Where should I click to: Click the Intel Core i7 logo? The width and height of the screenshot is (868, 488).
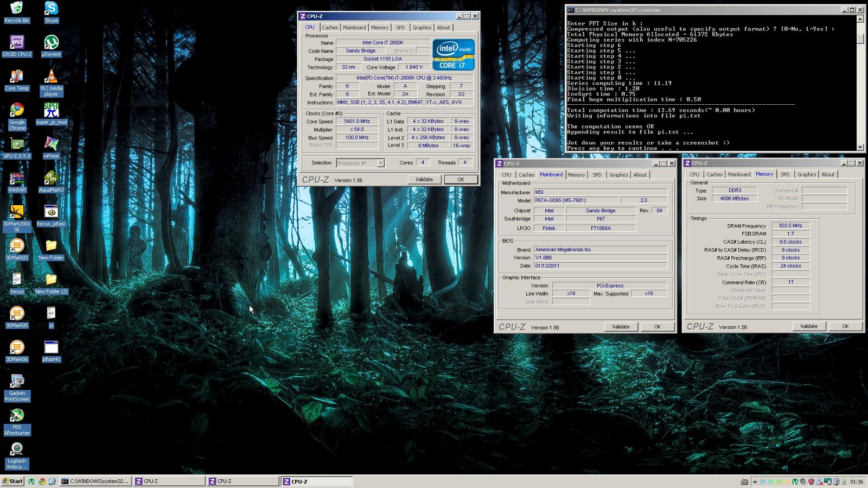click(x=454, y=55)
